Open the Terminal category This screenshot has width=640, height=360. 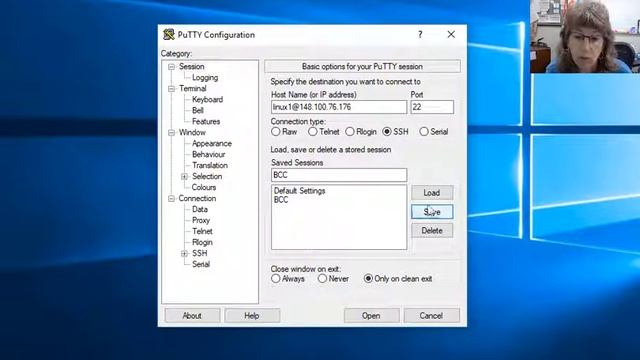pos(193,89)
